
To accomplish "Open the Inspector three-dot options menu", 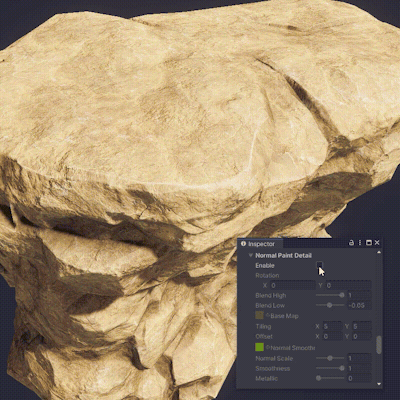I will (360, 243).
